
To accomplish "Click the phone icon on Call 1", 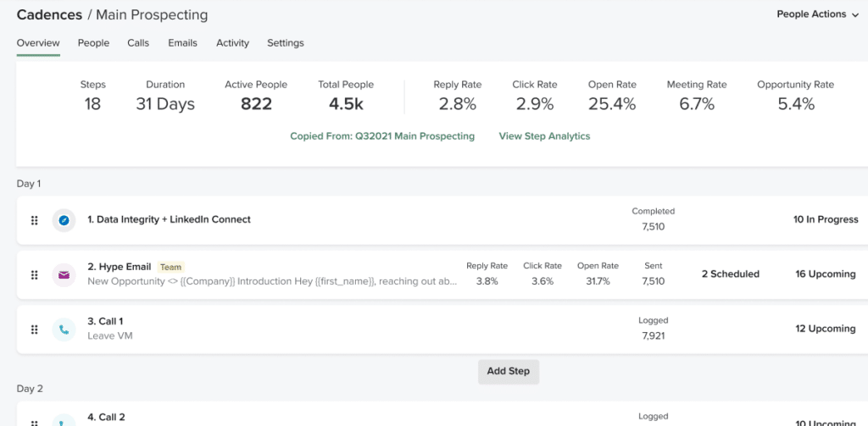I will pyautogui.click(x=64, y=329).
